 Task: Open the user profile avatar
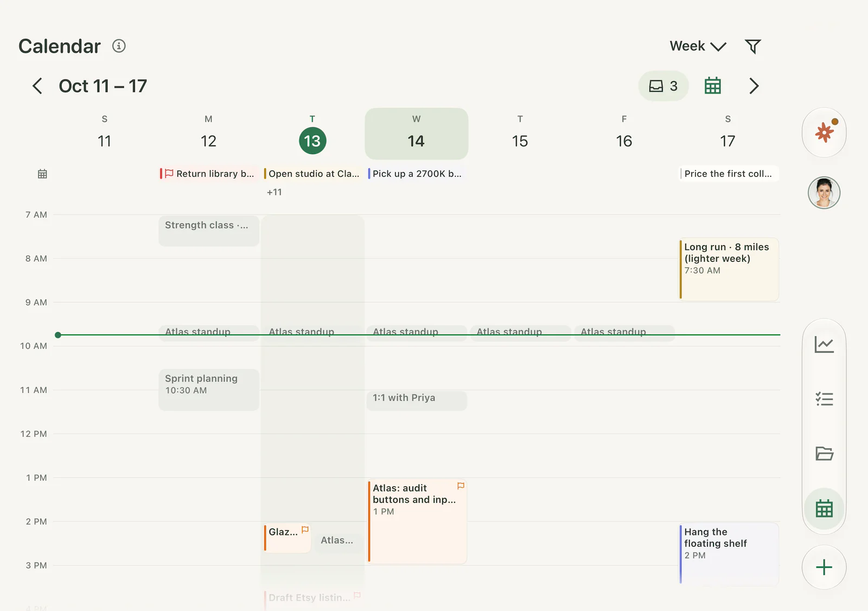click(824, 193)
